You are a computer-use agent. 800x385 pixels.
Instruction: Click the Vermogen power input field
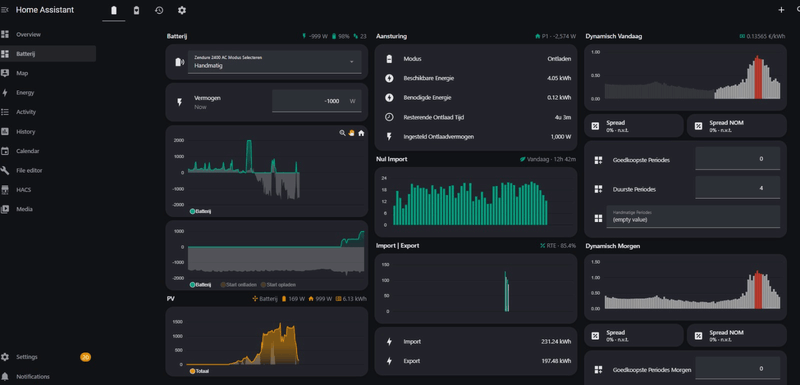pyautogui.click(x=316, y=101)
